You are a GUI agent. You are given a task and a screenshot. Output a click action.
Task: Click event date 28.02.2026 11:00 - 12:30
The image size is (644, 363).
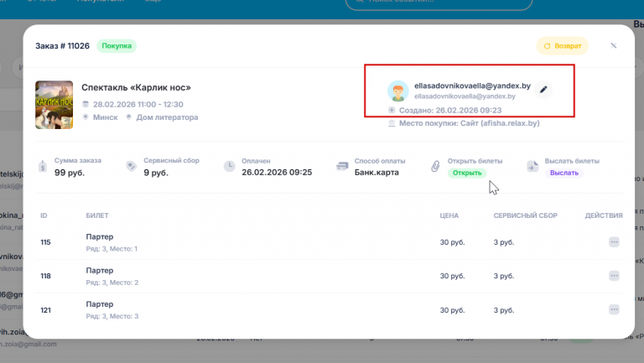[x=138, y=104]
